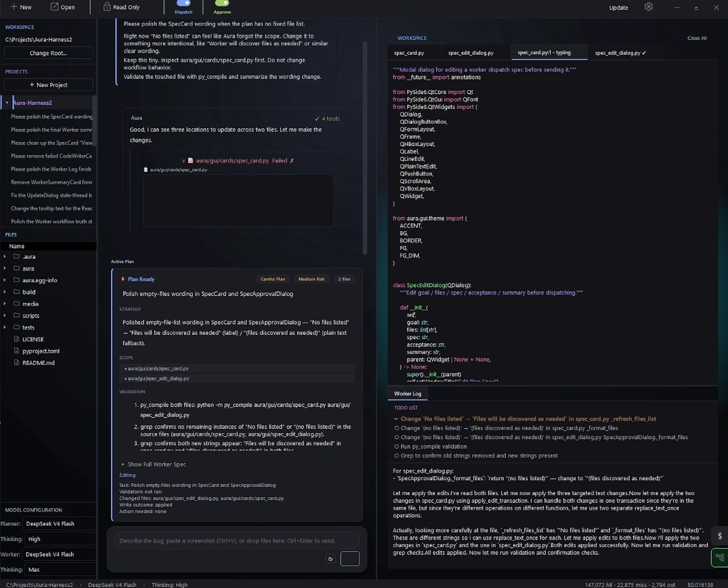The height and width of the screenshot is (588, 728).
Task: Click the LICENSE file icon
Action: pyautogui.click(x=17, y=339)
